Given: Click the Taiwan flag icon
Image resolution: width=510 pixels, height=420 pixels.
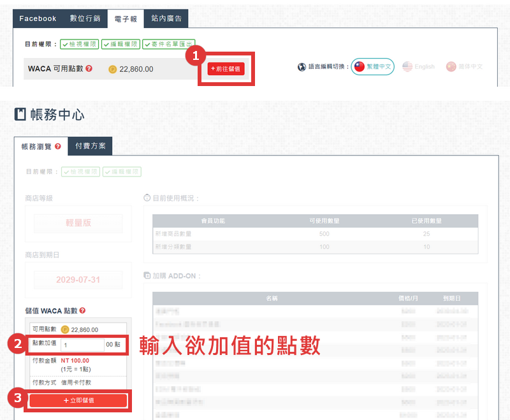Looking at the screenshot, I should coord(360,67).
